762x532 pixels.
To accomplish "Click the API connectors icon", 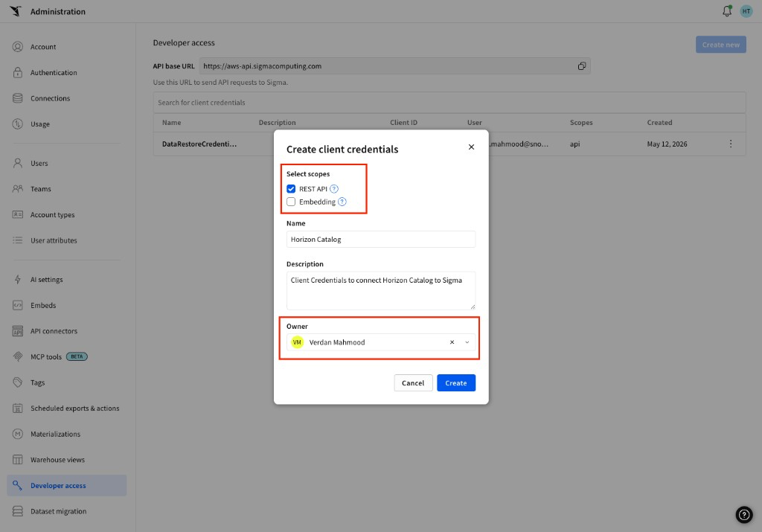I will pos(18,331).
